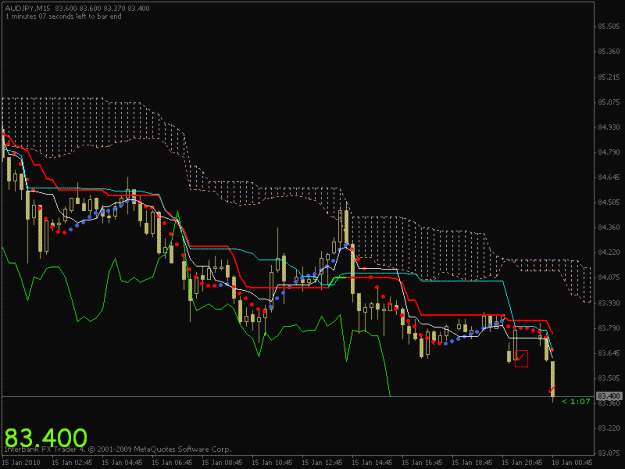
Task: Select the 84.645 price axis label
Action: (x=609, y=177)
